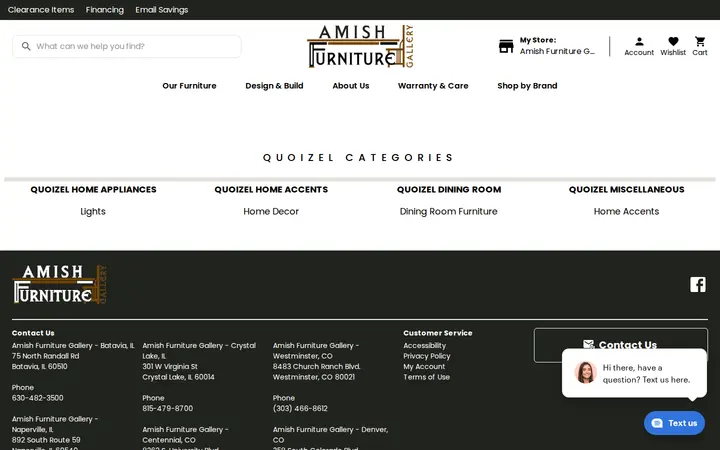Click the '75 North Randall Rd' address
The height and width of the screenshot is (450, 720).
pyautogui.click(x=45, y=356)
